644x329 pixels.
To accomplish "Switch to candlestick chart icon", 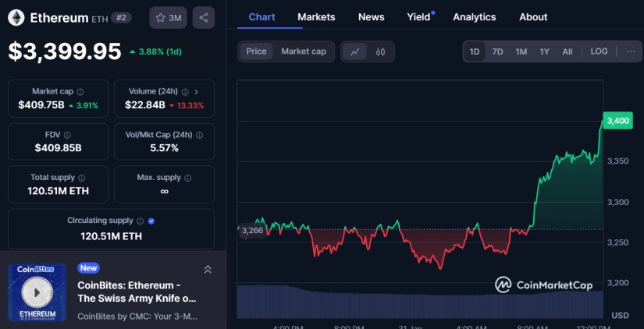I will (x=380, y=51).
